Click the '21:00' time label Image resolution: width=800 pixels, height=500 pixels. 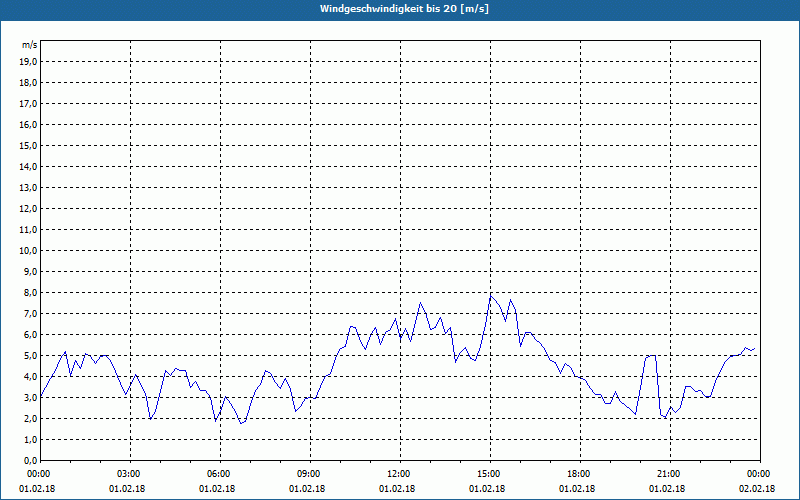pos(670,474)
